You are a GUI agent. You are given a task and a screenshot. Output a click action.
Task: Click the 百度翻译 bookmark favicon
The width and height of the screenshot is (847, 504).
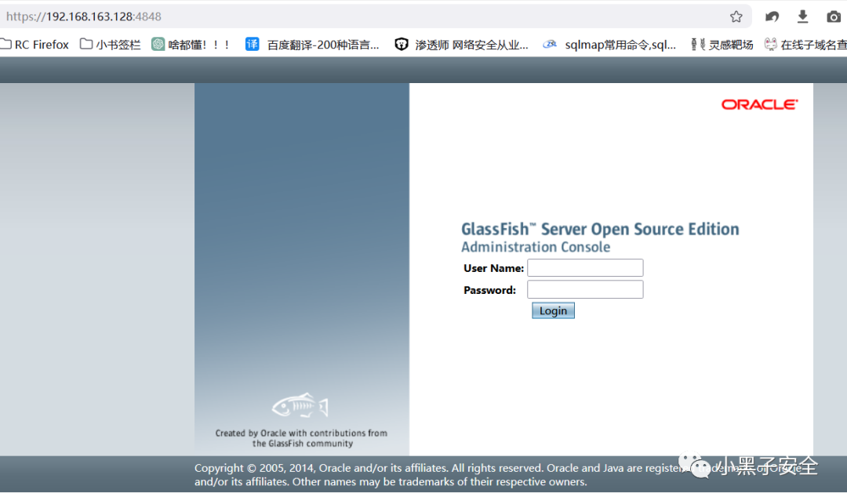pyautogui.click(x=253, y=44)
